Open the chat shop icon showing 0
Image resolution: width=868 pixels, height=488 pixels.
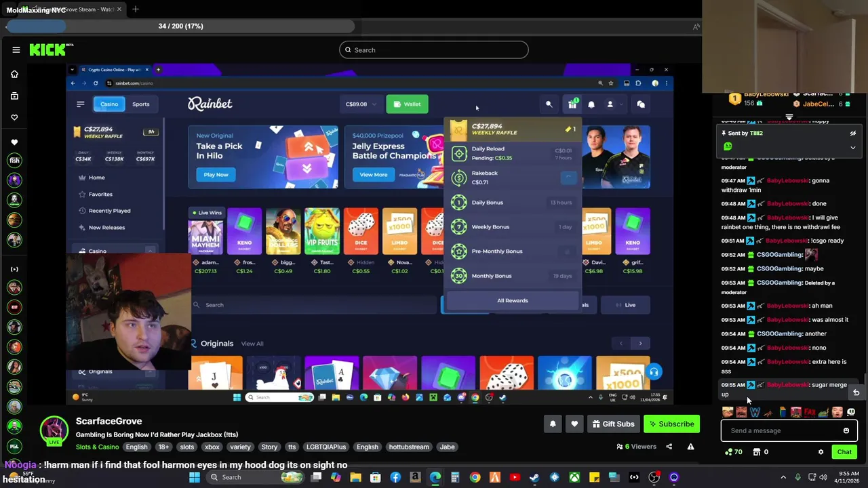point(761,452)
